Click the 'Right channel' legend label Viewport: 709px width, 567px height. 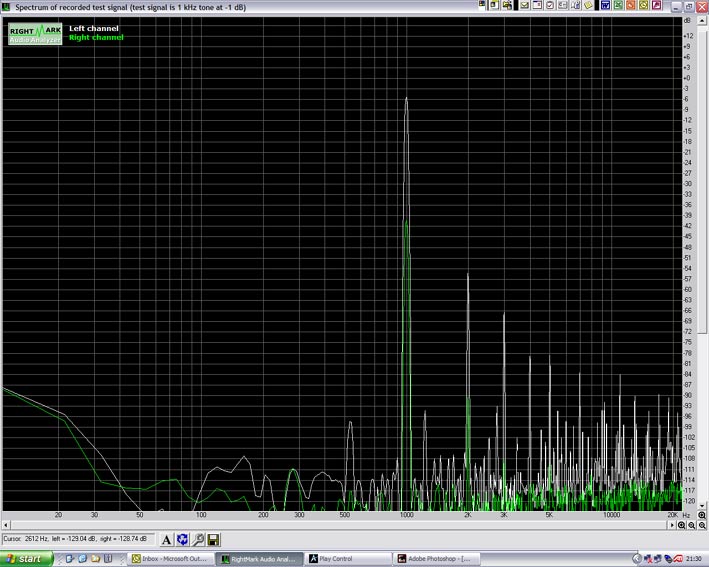point(96,38)
